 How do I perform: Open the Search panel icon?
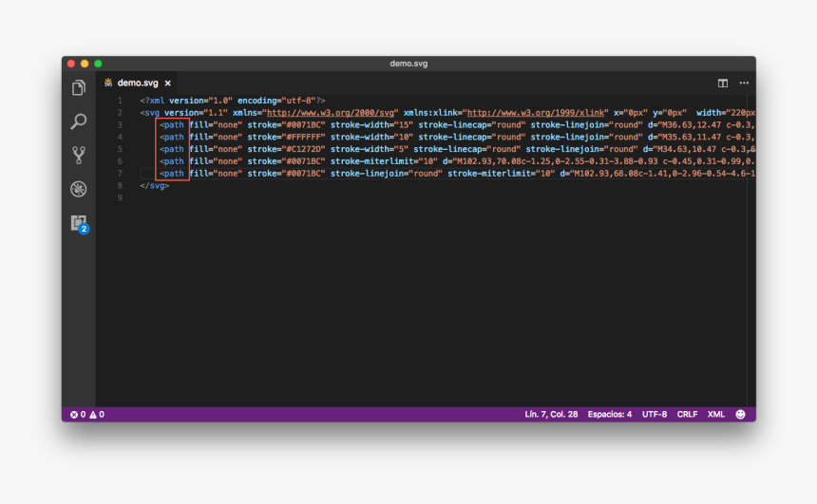tap(79, 121)
